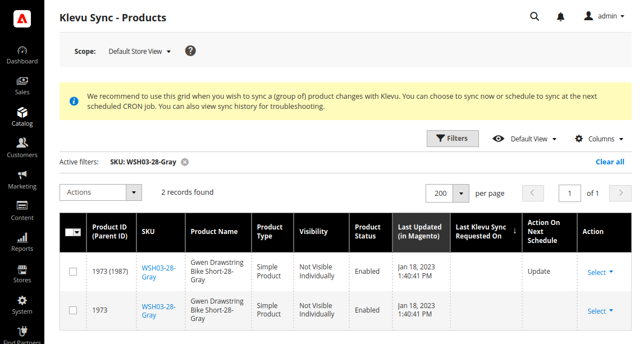Sort by SKU column header
644x344 pixels.
(x=161, y=232)
